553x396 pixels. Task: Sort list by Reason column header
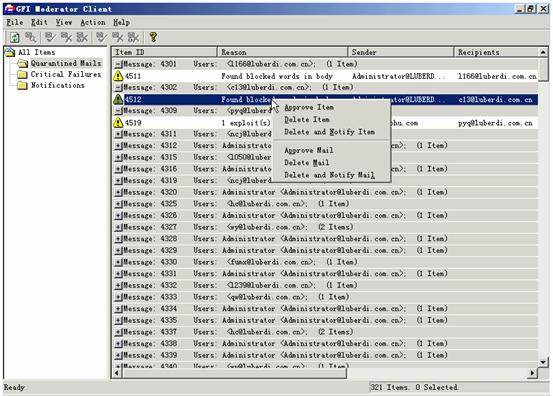(x=283, y=52)
